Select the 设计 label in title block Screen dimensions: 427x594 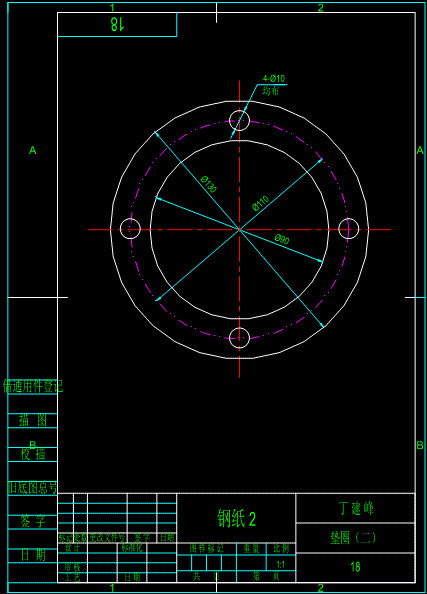click(72, 548)
